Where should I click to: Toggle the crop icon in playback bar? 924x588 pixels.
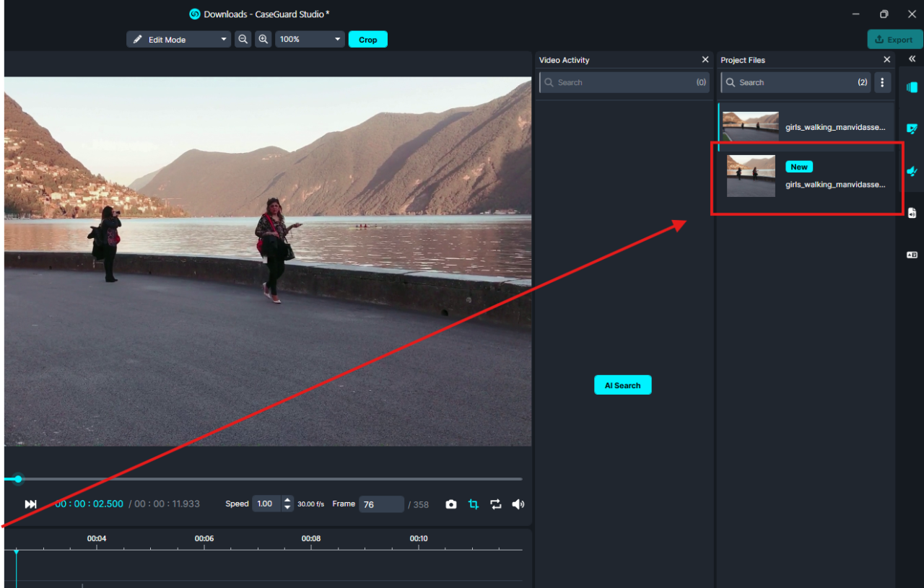474,504
